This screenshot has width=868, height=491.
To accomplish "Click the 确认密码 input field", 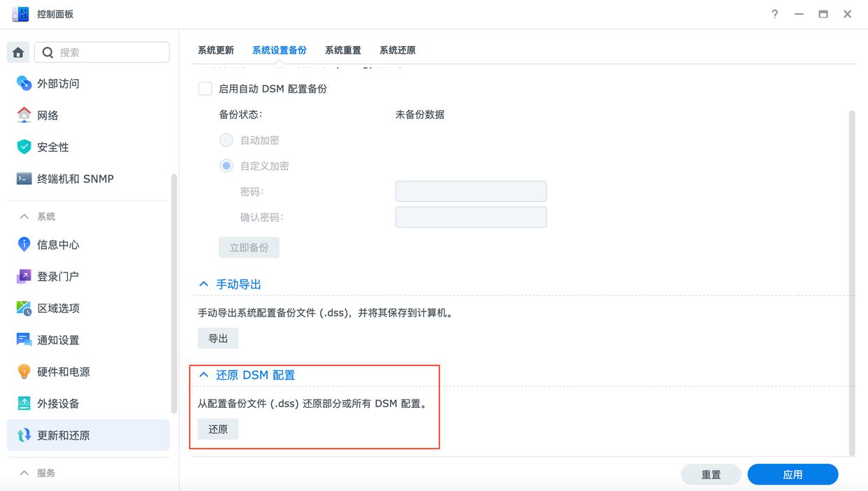I will (471, 217).
